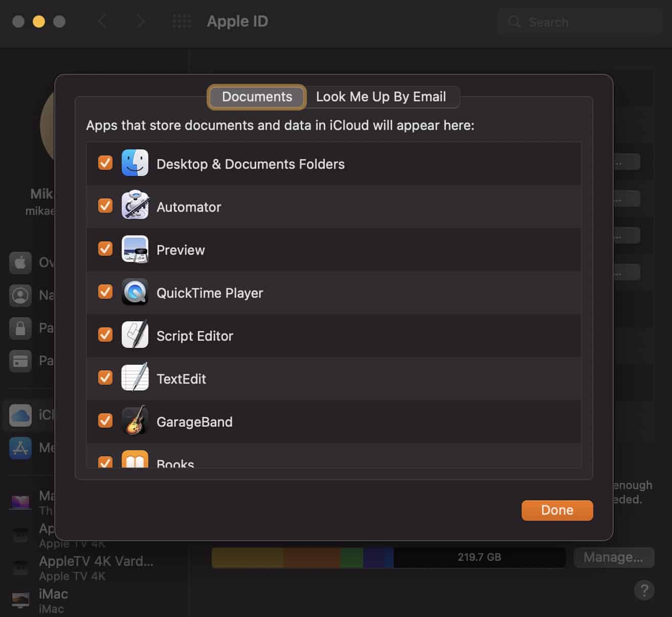Switch to the Documents tab
This screenshot has width=672, height=617.
coord(257,97)
